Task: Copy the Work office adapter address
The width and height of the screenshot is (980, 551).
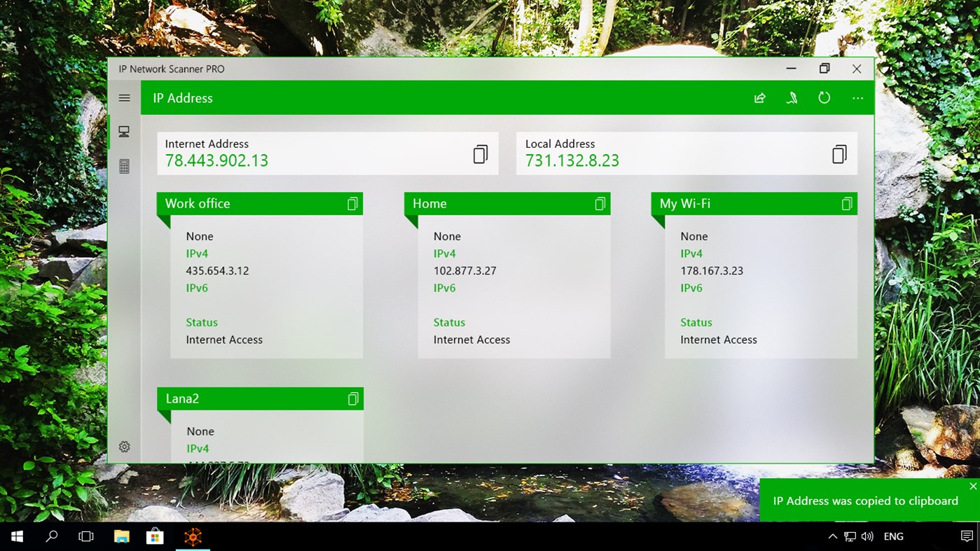Action: [x=352, y=203]
